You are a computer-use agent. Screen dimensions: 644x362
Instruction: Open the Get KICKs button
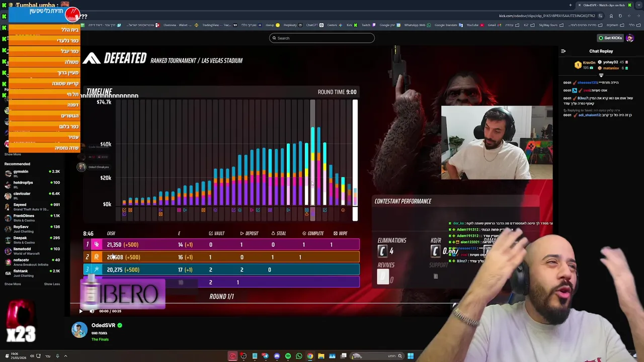[x=610, y=38]
